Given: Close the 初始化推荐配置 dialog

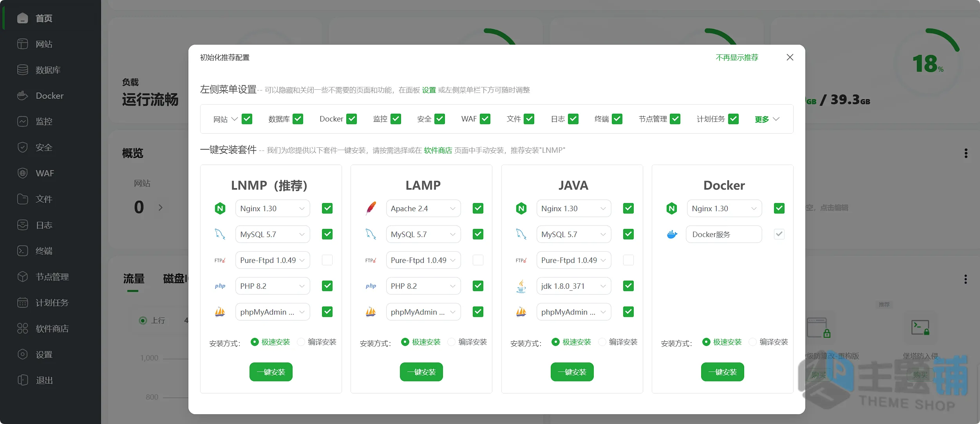Looking at the screenshot, I should pyautogui.click(x=790, y=57).
